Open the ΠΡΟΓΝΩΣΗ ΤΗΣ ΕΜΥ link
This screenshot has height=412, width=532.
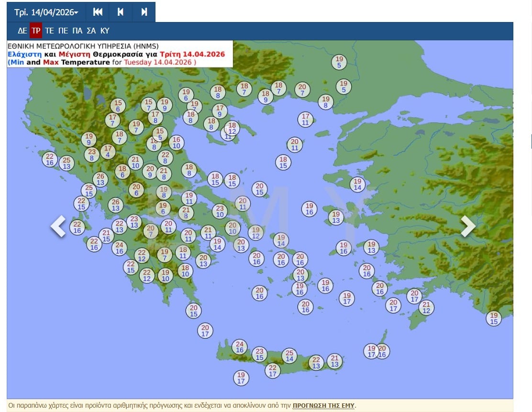323,406
